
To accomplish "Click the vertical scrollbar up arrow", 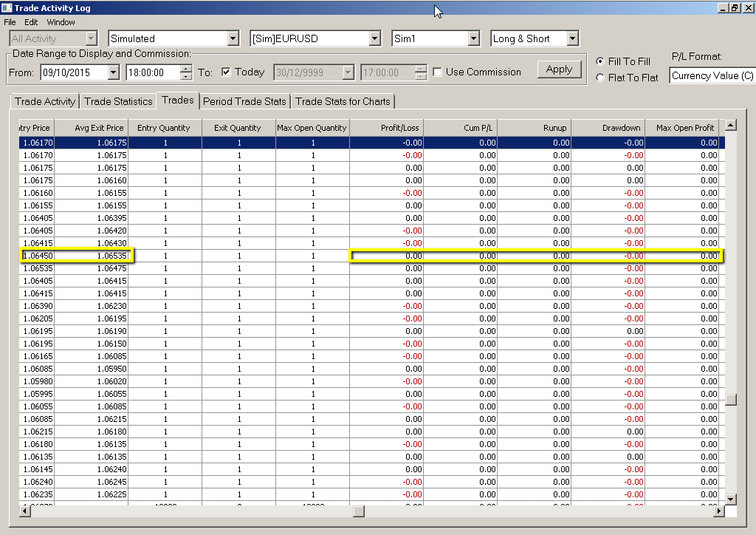I will [x=731, y=125].
